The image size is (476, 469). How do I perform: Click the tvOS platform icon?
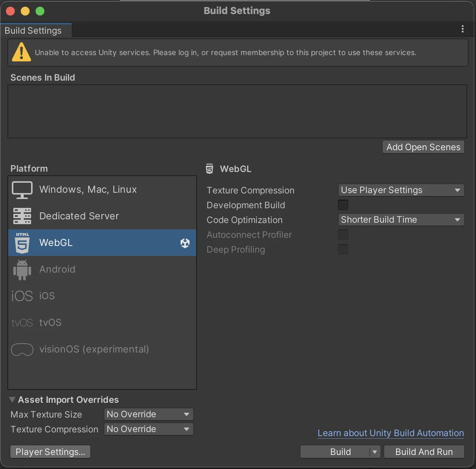tap(22, 323)
